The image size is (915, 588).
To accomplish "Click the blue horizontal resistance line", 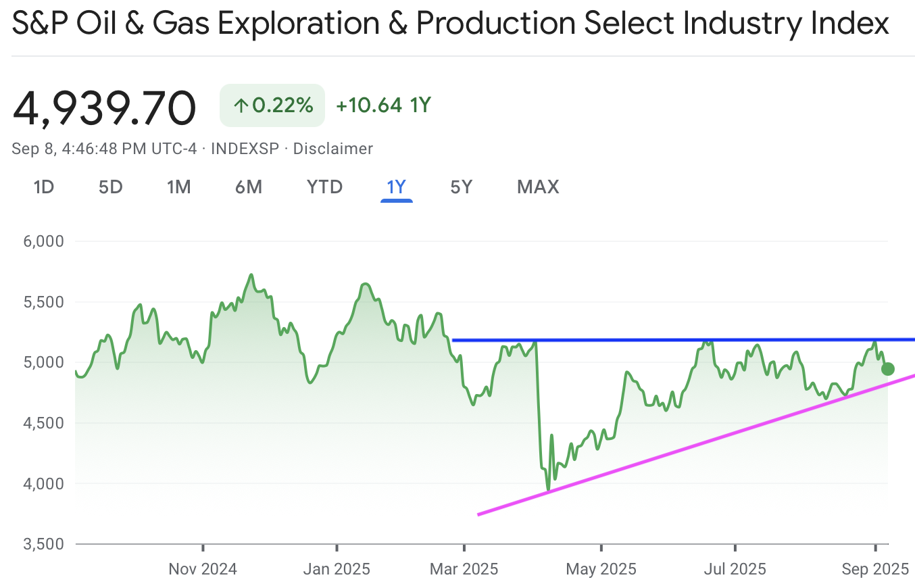I will (608, 339).
